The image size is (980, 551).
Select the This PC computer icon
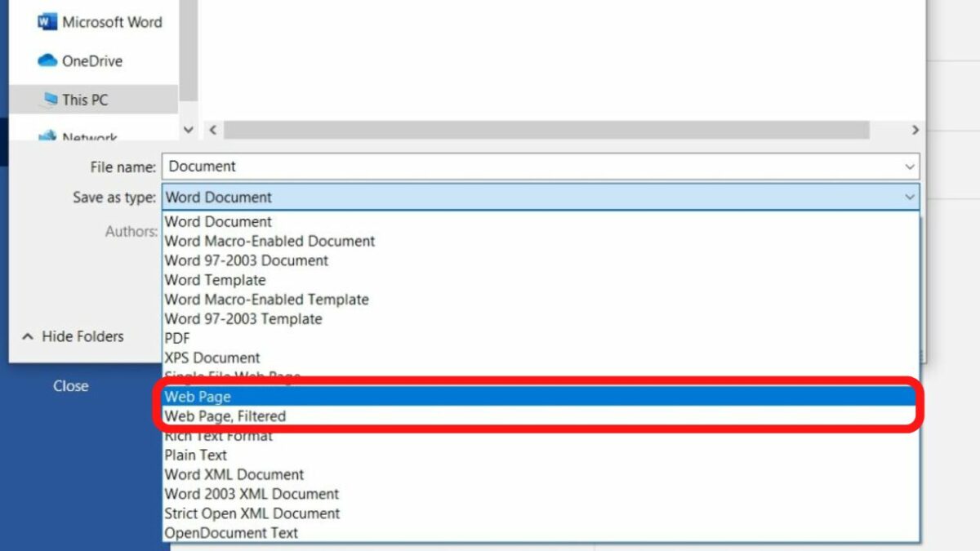[50, 100]
